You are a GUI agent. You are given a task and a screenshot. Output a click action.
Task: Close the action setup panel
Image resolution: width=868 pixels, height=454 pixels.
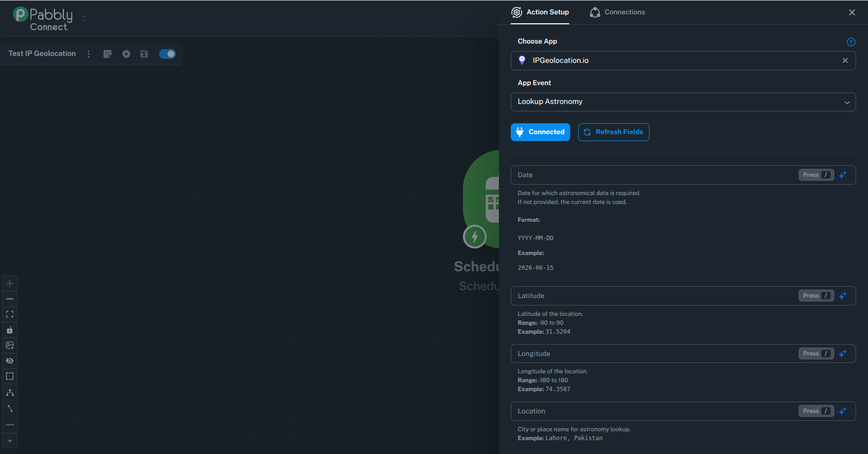click(852, 12)
